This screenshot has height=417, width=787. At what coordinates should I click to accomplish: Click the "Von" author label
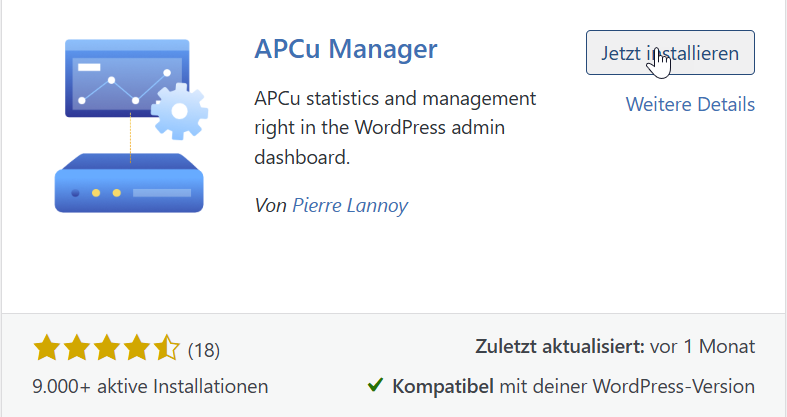click(x=270, y=205)
